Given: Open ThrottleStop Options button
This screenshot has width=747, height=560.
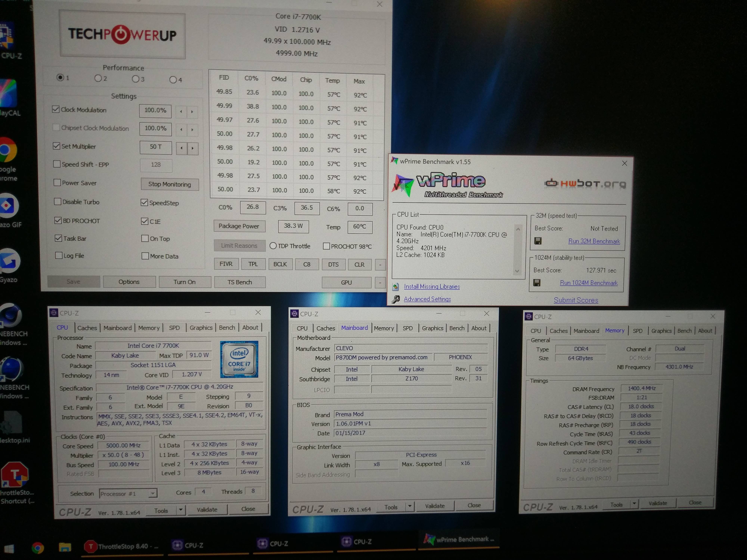Looking at the screenshot, I should (x=129, y=282).
